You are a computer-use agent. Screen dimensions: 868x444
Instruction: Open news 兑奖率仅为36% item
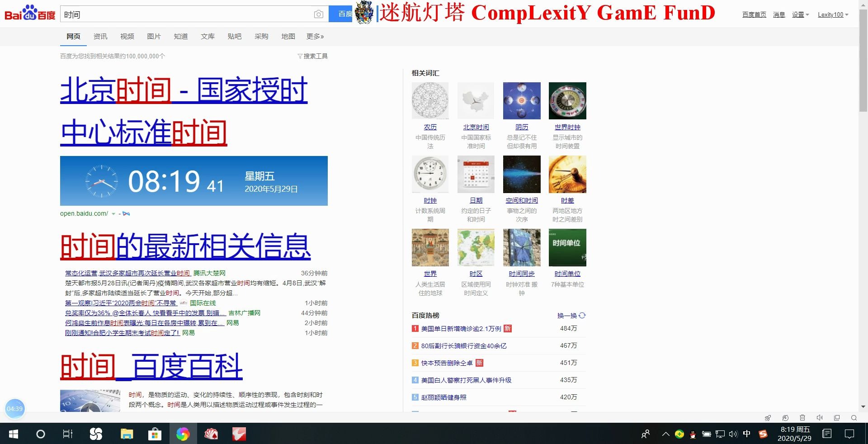(x=145, y=313)
